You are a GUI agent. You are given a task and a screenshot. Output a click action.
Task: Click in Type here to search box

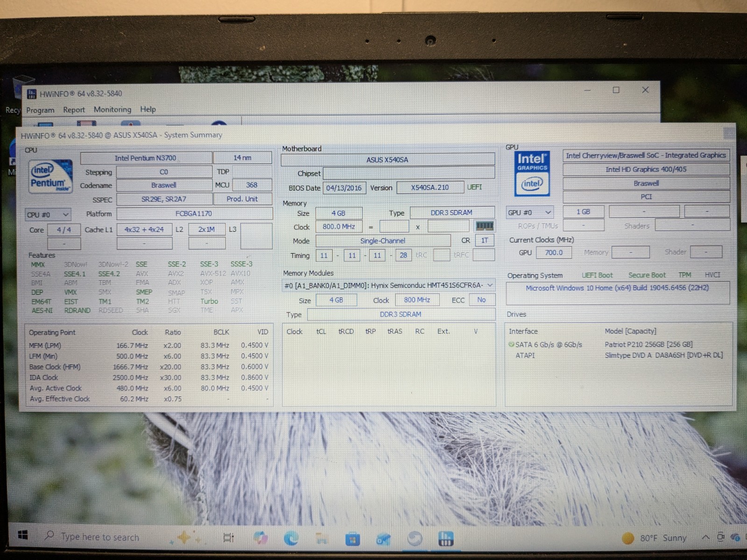[x=100, y=537]
